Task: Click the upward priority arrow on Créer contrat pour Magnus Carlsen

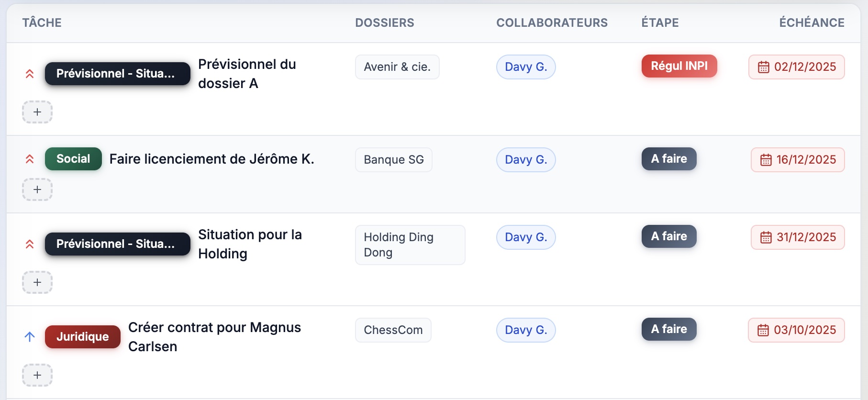Action: click(29, 337)
